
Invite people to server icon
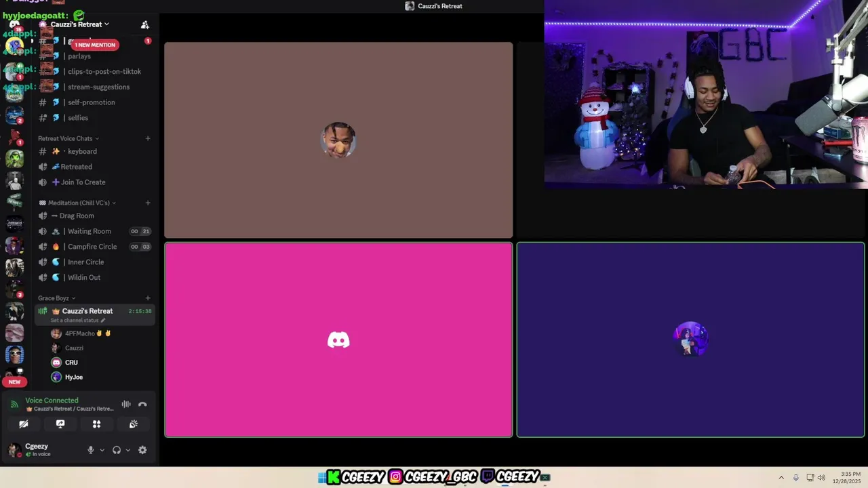[x=144, y=24]
